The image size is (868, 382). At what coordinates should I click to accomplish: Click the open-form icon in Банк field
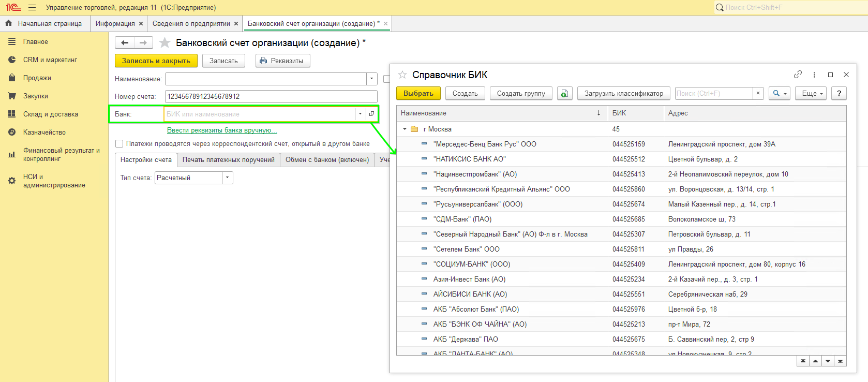point(371,114)
